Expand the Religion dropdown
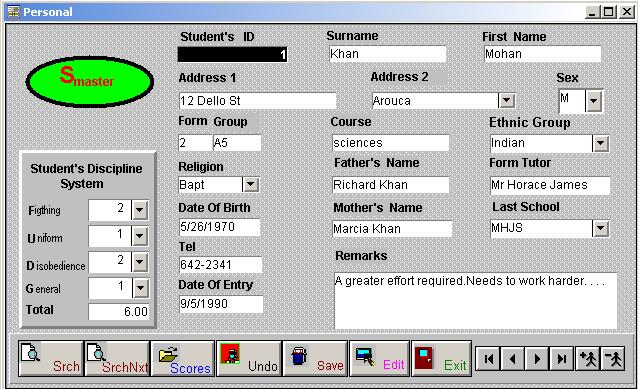638x389 pixels. pos(250,185)
